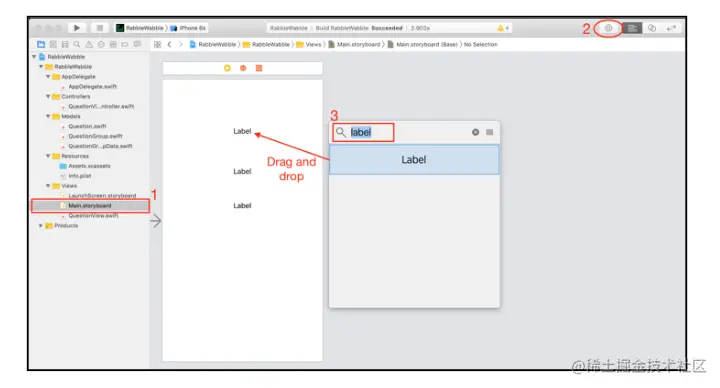This screenshot has height=388, width=720.
Task: Go back in editor history
Action: point(169,45)
